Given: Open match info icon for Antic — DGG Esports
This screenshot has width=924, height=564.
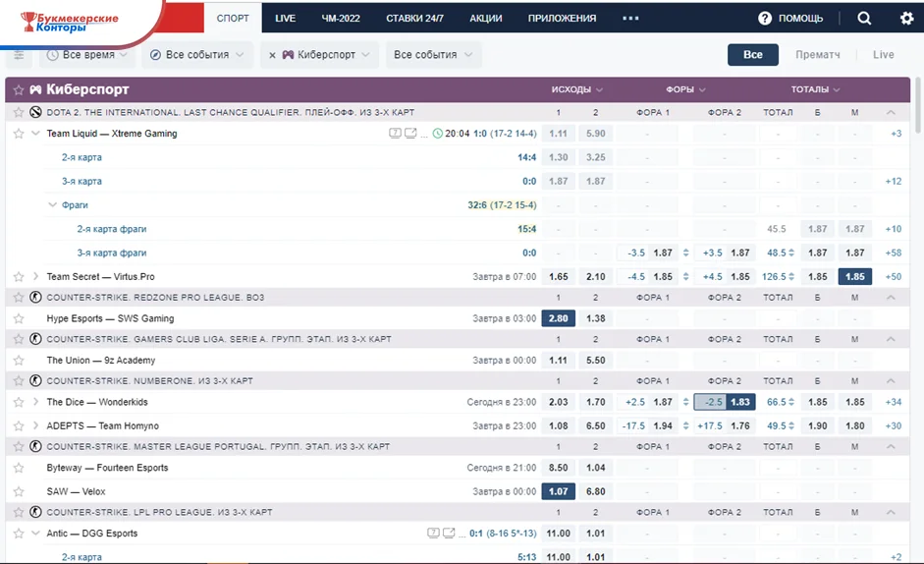Looking at the screenshot, I should point(433,534).
